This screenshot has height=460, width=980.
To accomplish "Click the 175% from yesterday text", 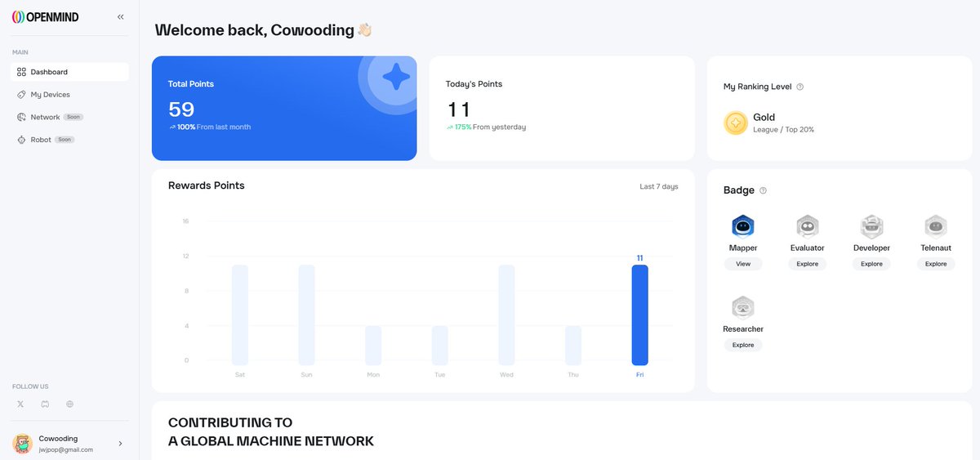I will (x=486, y=127).
